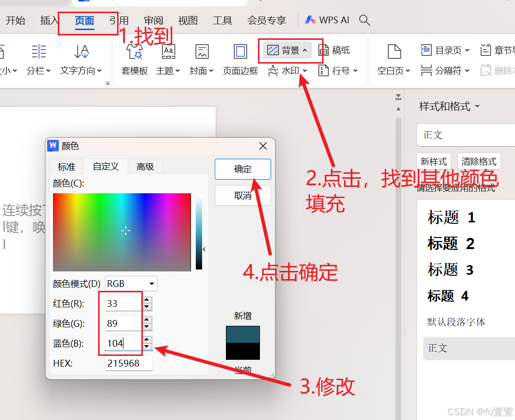Select the 正文 style in the list
This screenshot has width=515, height=420.
click(x=469, y=348)
